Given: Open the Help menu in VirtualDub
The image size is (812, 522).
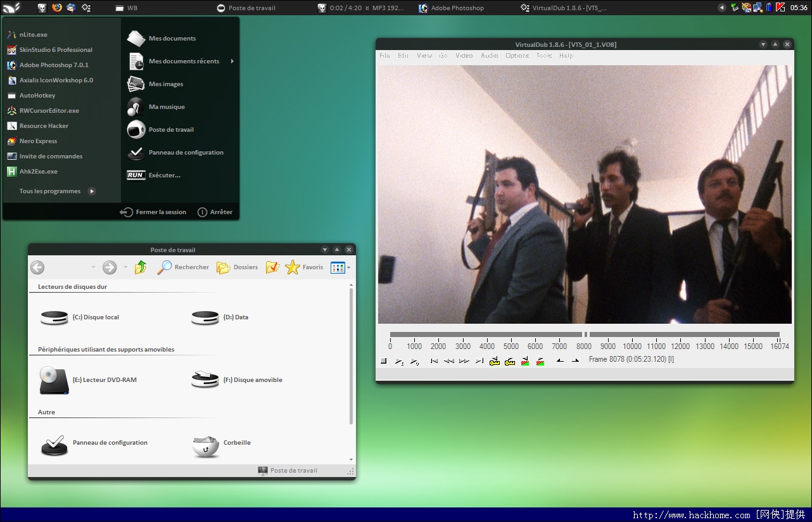Looking at the screenshot, I should [x=566, y=56].
